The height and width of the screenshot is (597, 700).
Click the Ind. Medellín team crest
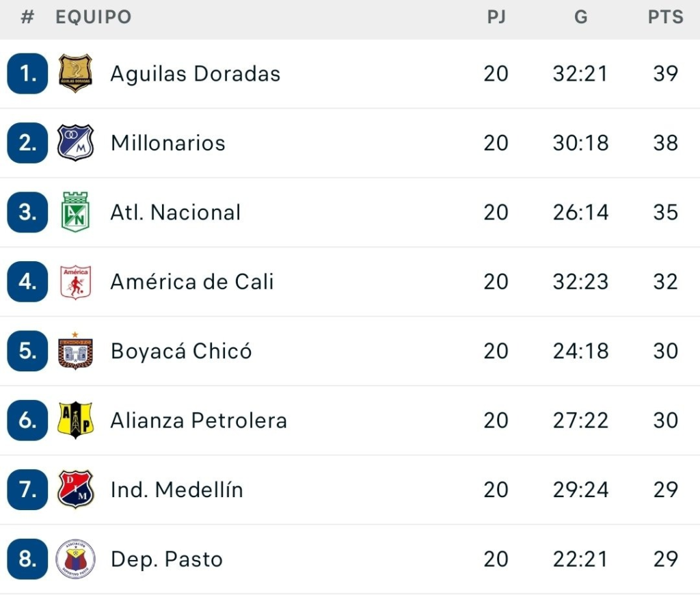point(75,490)
